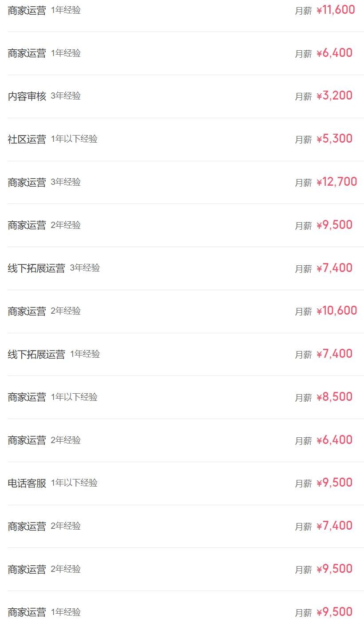Click 3年经验 label beside 内容审核
This screenshot has width=364, height=631.
tap(66, 96)
